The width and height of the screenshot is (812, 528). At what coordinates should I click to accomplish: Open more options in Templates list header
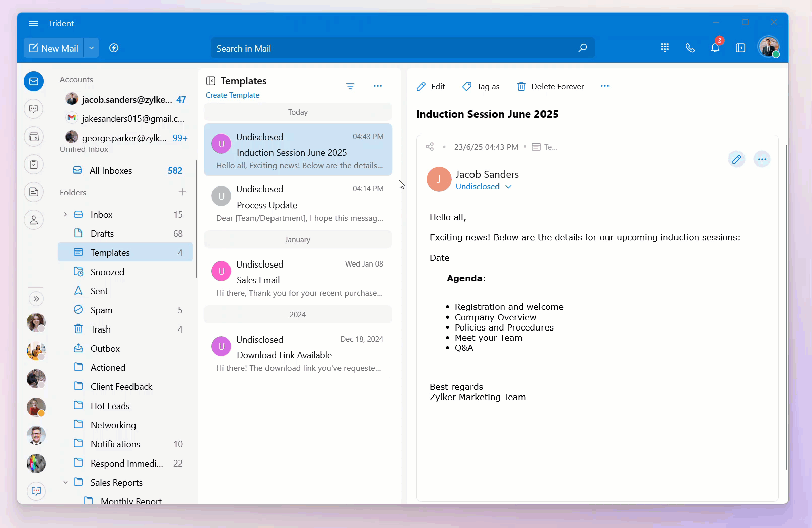pyautogui.click(x=378, y=86)
